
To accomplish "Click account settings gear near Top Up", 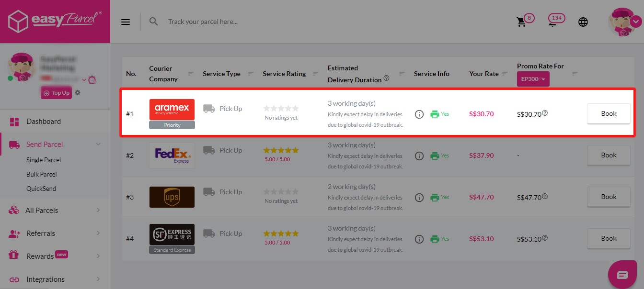I will coord(78,93).
